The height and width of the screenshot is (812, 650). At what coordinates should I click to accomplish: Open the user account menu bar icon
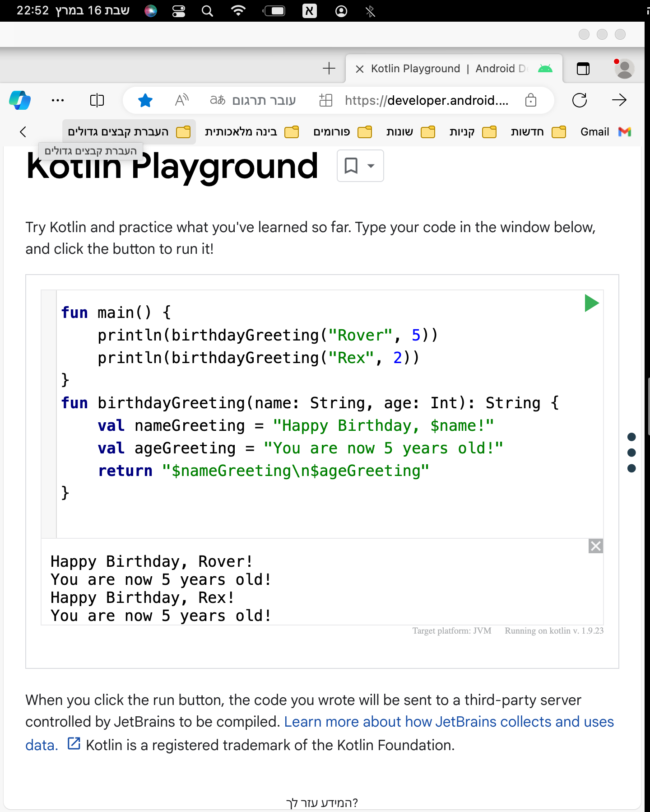click(341, 11)
